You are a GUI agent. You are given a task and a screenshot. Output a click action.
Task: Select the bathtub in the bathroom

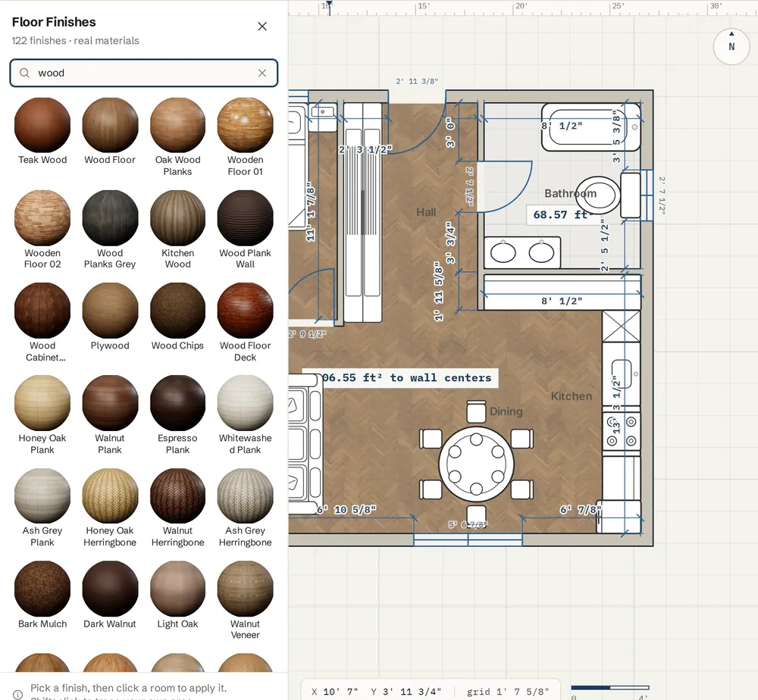coord(590,127)
